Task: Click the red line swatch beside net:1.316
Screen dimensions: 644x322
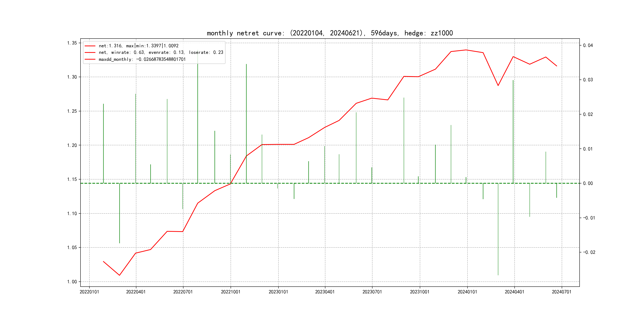Action: [90, 46]
